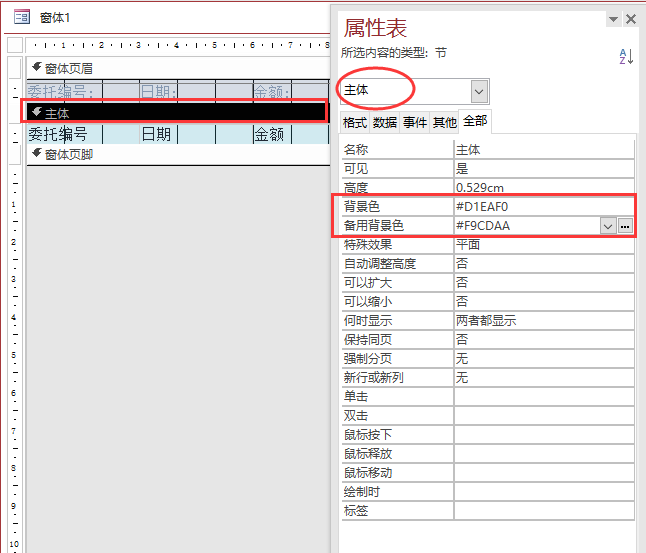Select the 窗体页脚 section bar
646x553 pixels.
point(178,155)
